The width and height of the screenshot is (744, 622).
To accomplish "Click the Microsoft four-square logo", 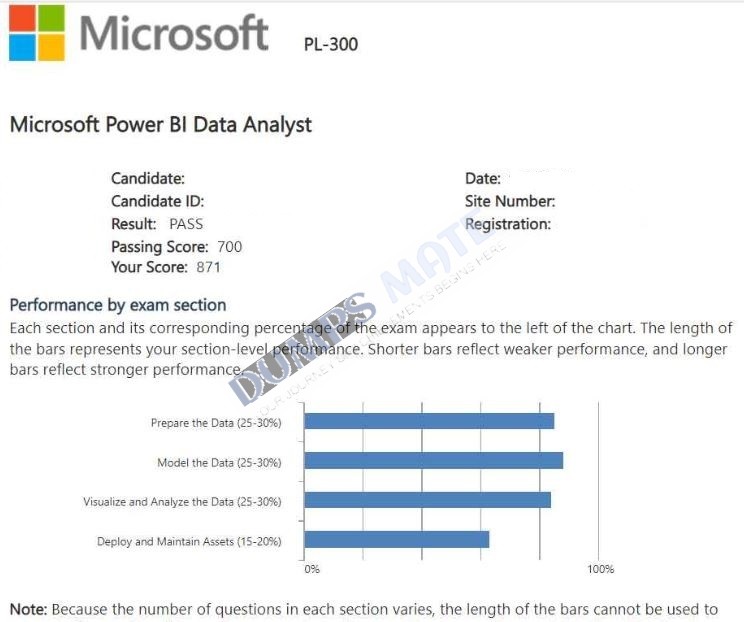I will (37, 33).
